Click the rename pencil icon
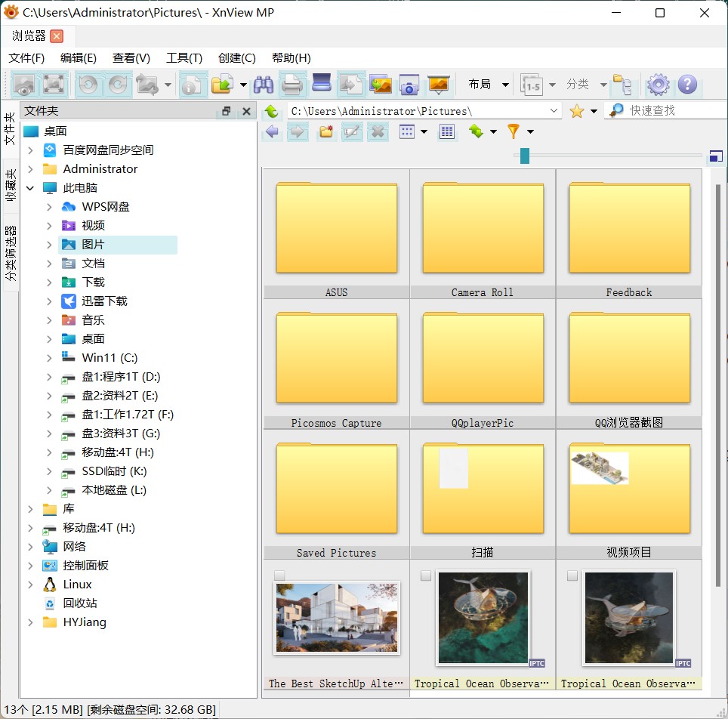 click(351, 132)
